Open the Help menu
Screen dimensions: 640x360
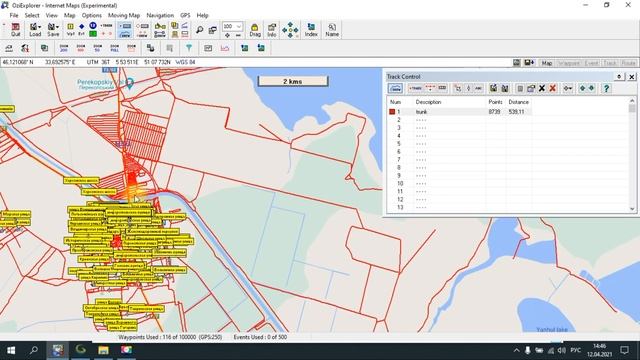click(x=202, y=15)
